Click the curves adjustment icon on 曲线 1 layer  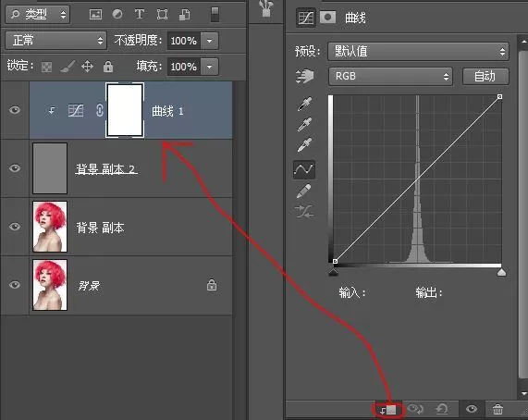point(76,110)
